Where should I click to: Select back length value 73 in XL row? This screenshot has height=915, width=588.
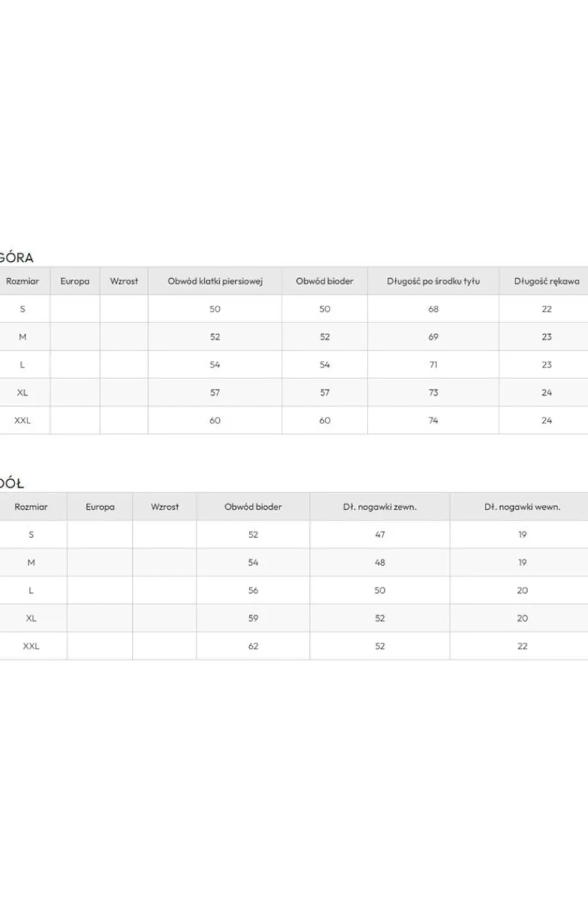pos(433,393)
